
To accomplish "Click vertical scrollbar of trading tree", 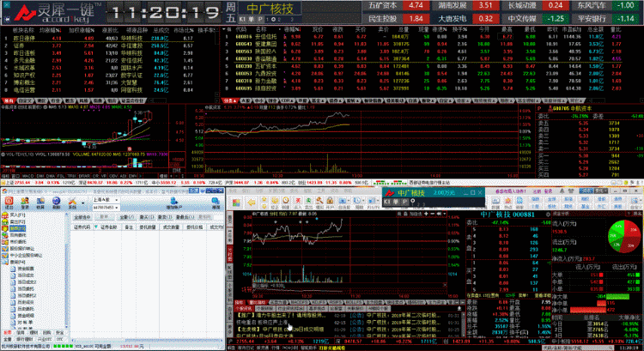I will coord(66,271).
